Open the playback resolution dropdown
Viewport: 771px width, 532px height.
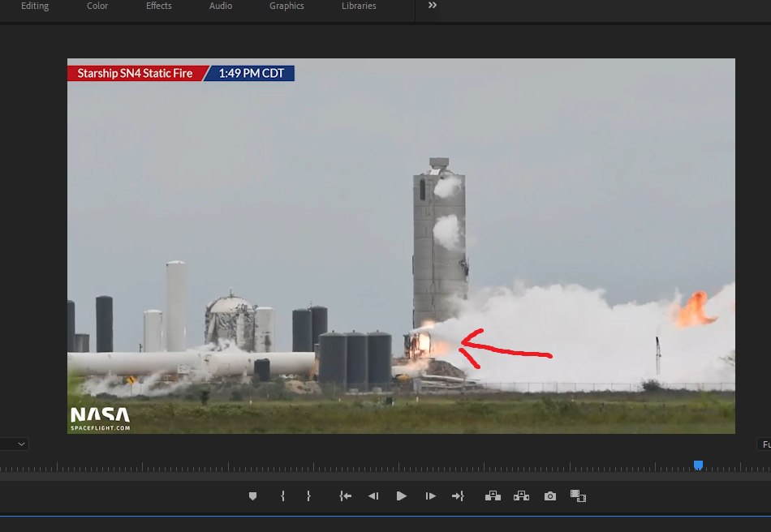pyautogui.click(x=764, y=444)
